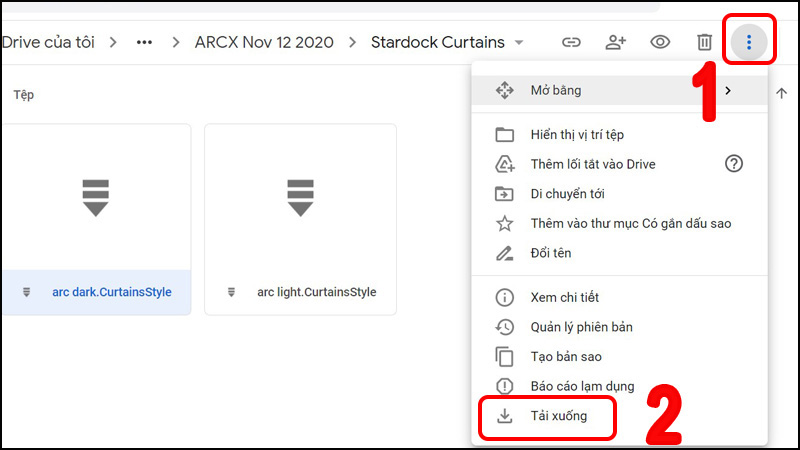800x450 pixels.
Task: Click the Tệp section header
Action: point(23,95)
